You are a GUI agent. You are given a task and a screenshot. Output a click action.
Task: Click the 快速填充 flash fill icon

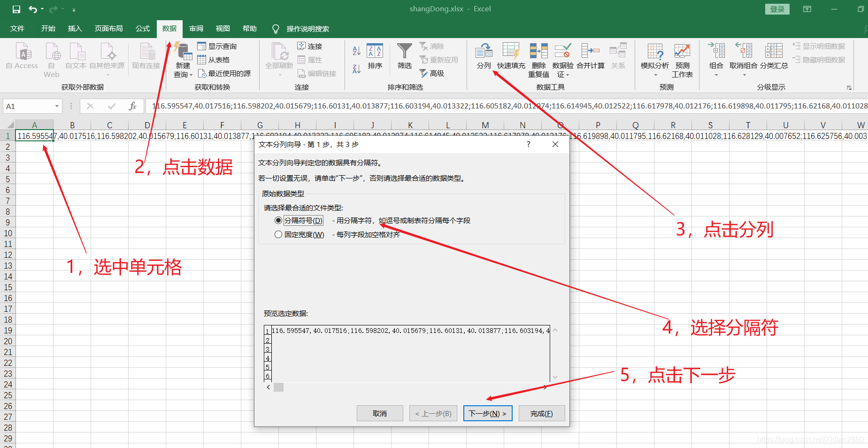pos(511,51)
